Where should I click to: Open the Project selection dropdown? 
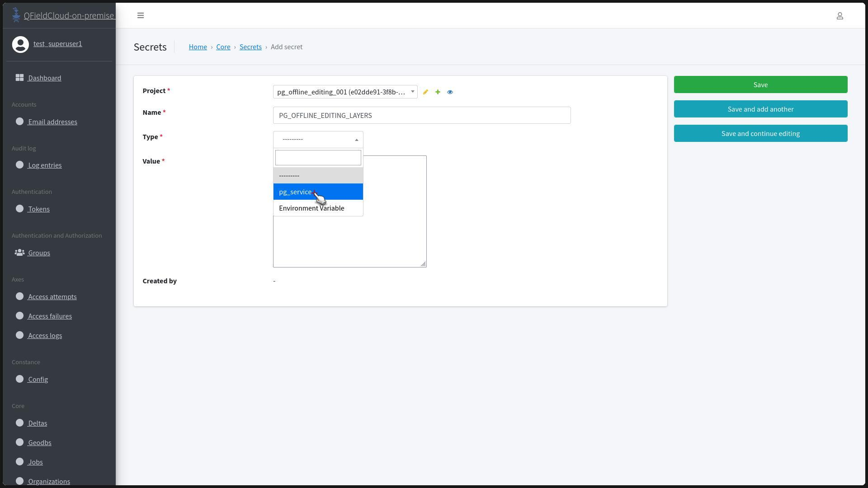[345, 92]
